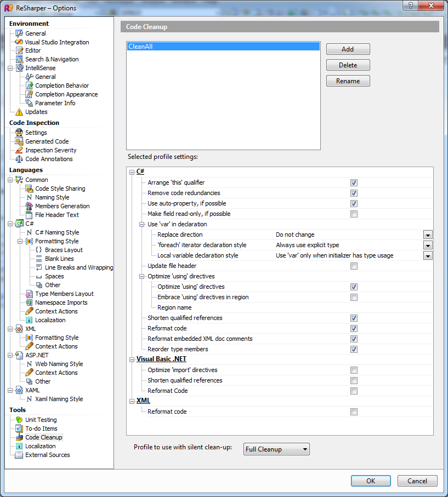Uncheck Remove code redundancies
Viewport: 448px width, 497px height.
click(354, 193)
